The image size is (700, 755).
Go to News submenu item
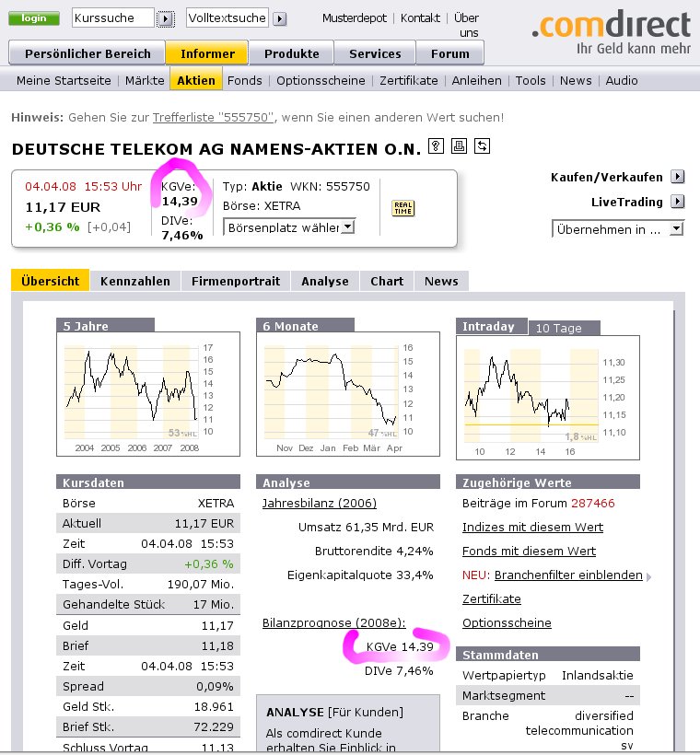(576, 80)
